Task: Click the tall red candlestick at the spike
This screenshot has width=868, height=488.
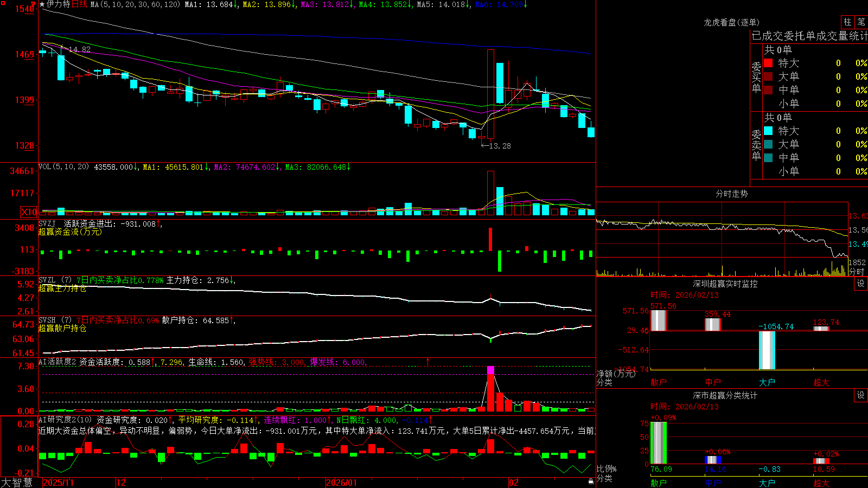Action: (490, 94)
